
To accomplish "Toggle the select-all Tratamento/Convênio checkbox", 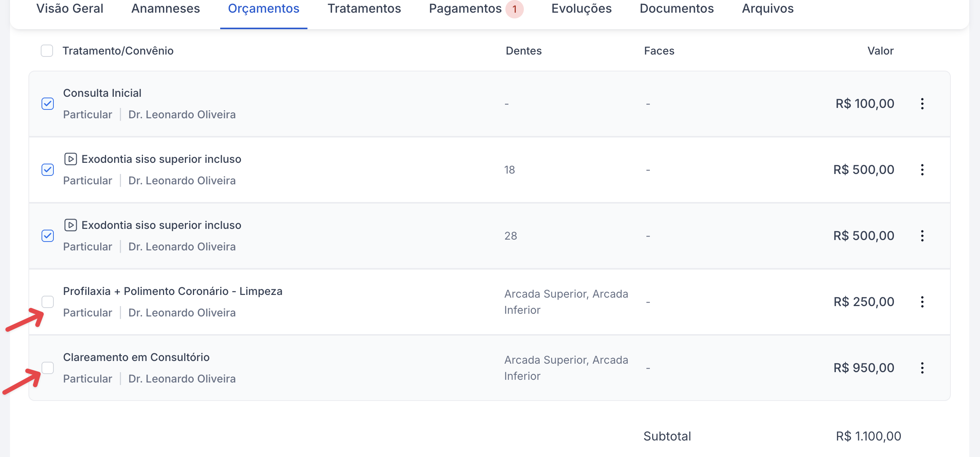I will pyautogui.click(x=47, y=51).
